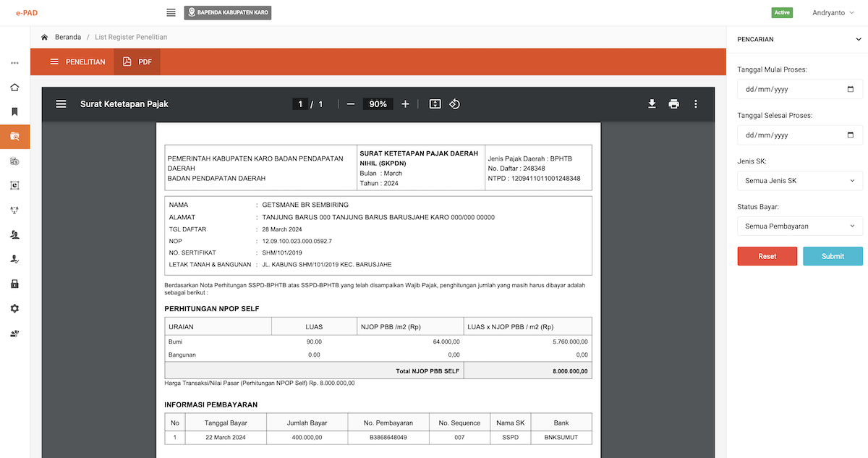Toggle the main navigation hamburger menu
This screenshot has width=868, height=458.
pyautogui.click(x=171, y=12)
